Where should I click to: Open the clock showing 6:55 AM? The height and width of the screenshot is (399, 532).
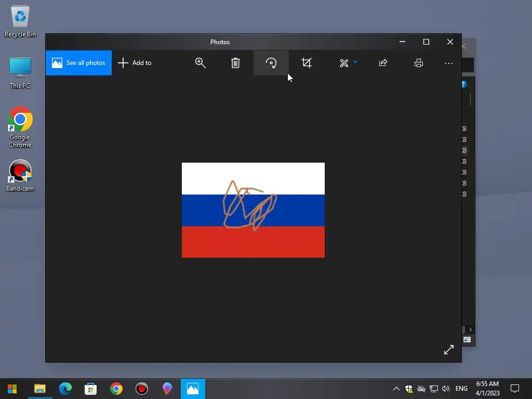pos(487,389)
